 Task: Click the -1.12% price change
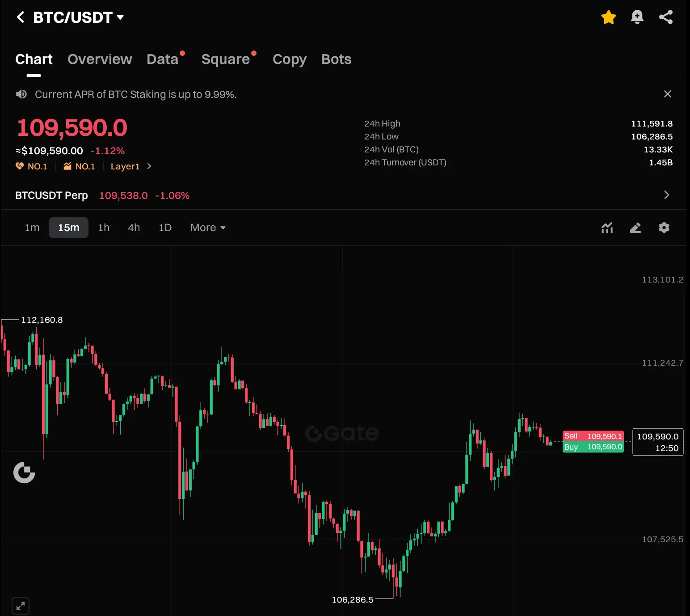(x=108, y=151)
